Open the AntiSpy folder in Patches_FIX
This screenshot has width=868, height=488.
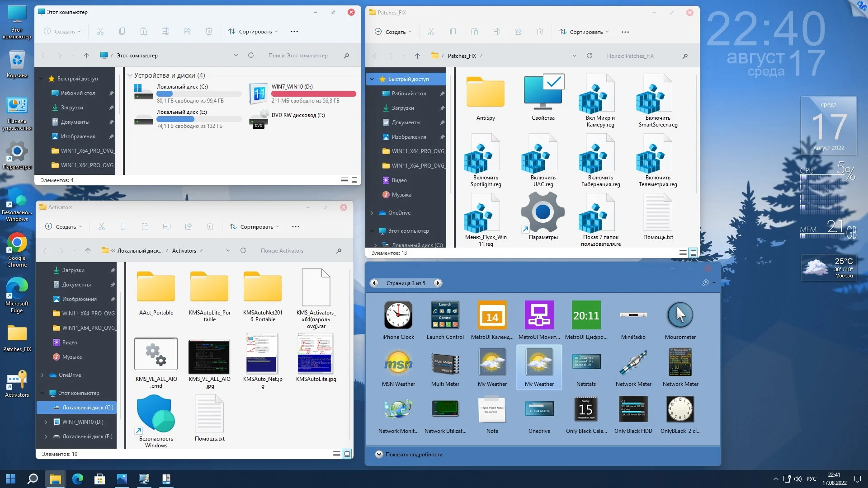[x=486, y=93]
